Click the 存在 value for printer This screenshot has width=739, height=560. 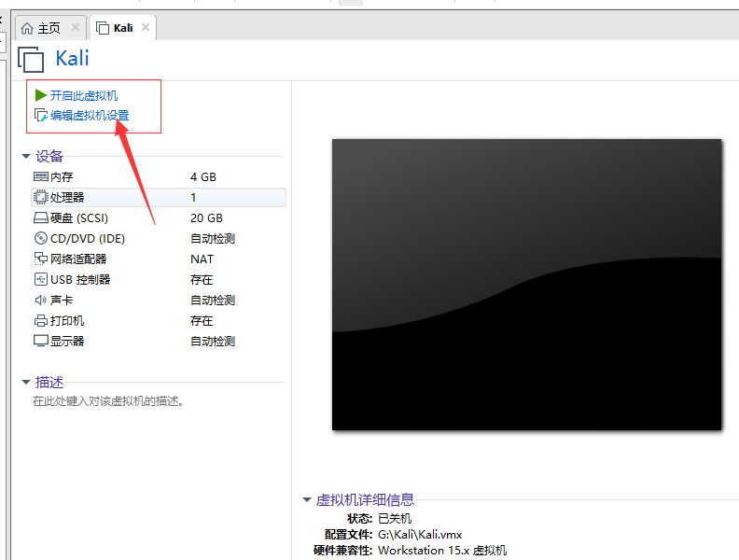[202, 320]
